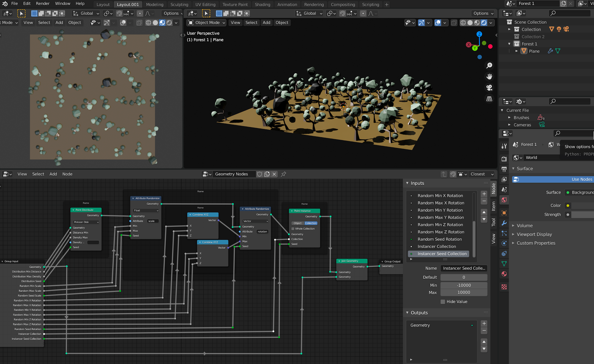Expand the Volume panel
Screen dimensions: 594x364
pyautogui.click(x=524, y=226)
